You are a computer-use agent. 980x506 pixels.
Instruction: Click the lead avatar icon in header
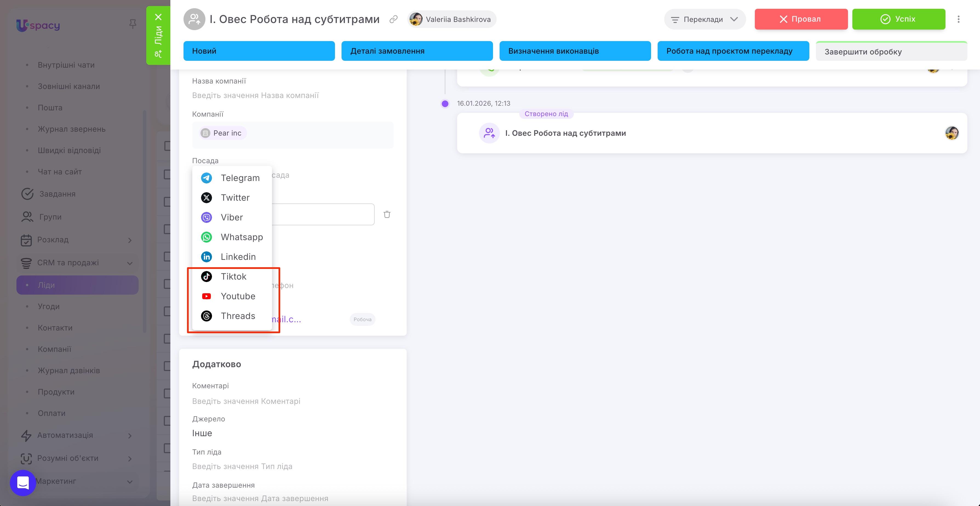pos(194,19)
